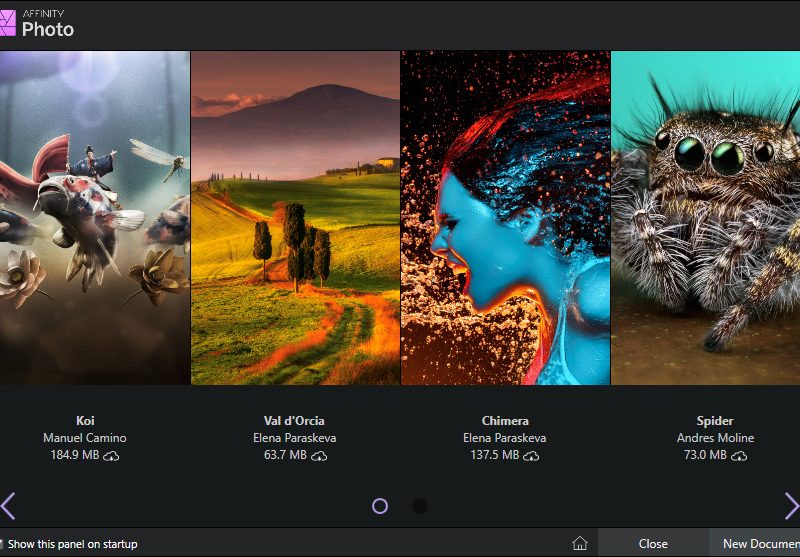This screenshot has height=557, width=800.
Task: Click the Spider title text
Action: click(715, 421)
